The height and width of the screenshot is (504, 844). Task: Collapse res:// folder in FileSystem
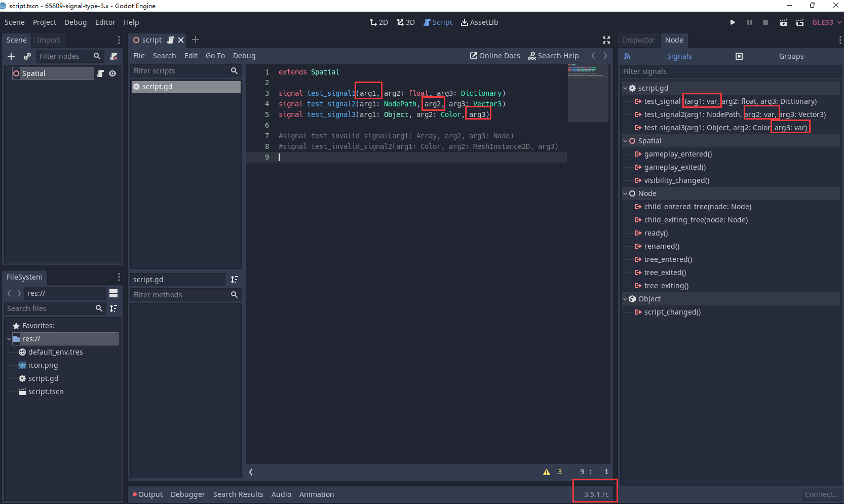tap(9, 339)
